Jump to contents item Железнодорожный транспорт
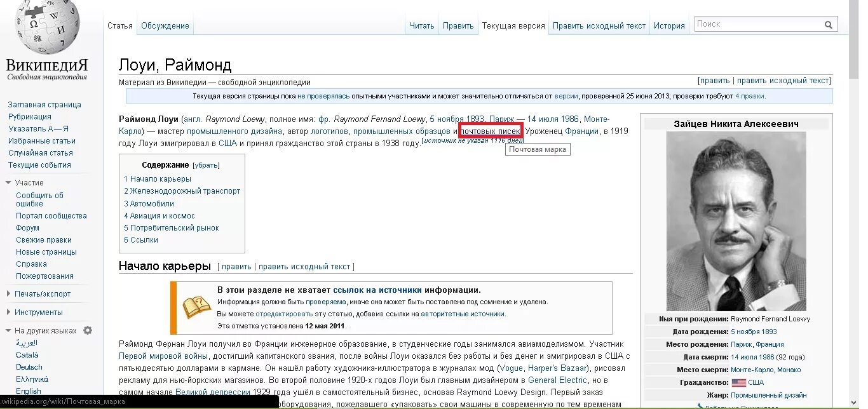868x409 pixels. [182, 191]
